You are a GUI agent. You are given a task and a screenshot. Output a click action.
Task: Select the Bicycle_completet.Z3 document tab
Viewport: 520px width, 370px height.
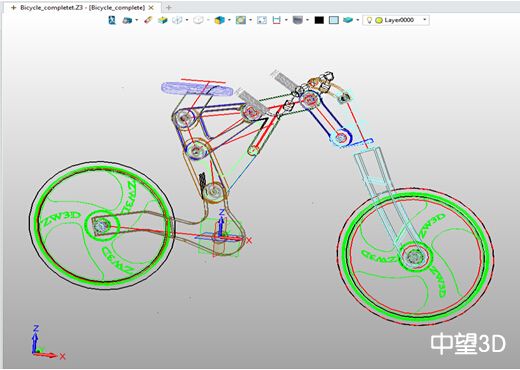coord(82,7)
